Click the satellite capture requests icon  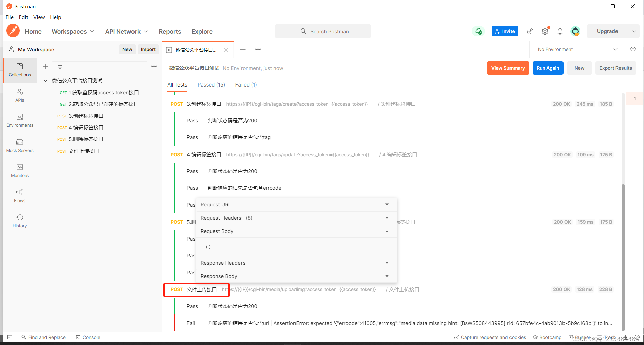pos(530,31)
